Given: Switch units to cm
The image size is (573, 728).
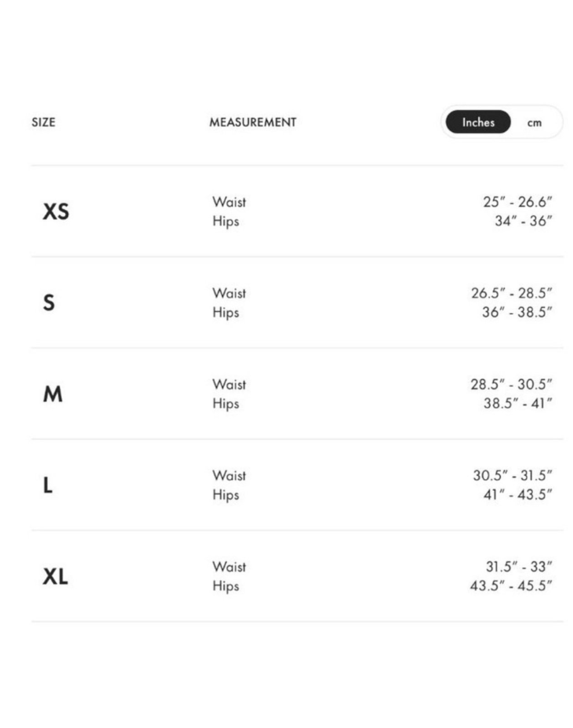Looking at the screenshot, I should (534, 122).
